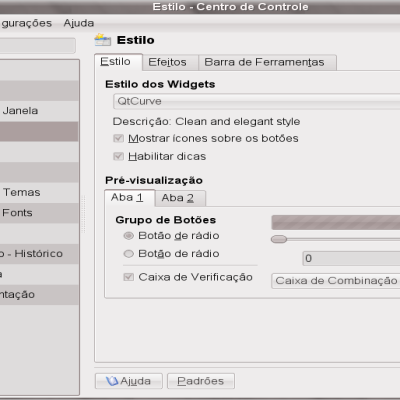Image resolution: width=400 pixels, height=400 pixels.
Task: Click the Ajuda button
Action: [129, 381]
